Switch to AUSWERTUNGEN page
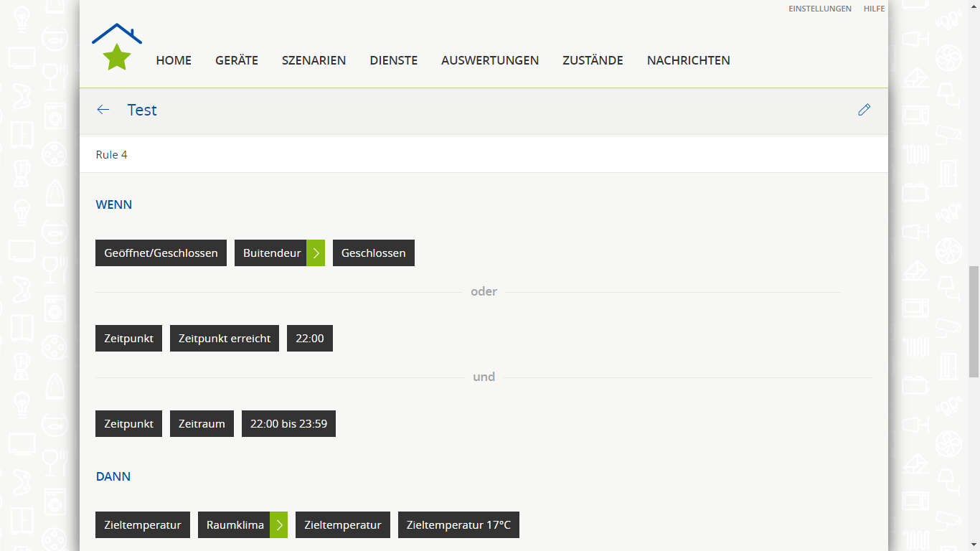 (490, 61)
